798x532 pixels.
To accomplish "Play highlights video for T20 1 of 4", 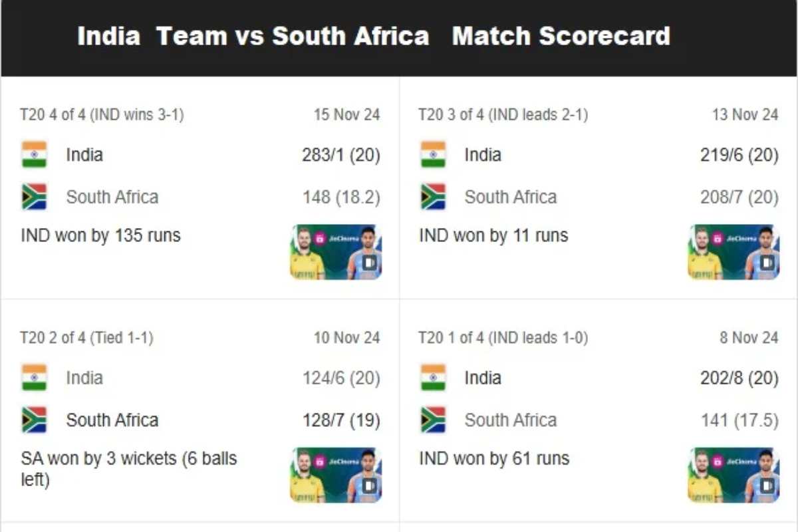I will point(734,475).
